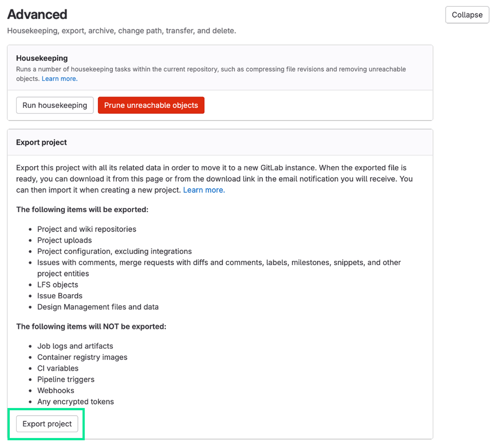
Task: Open the Housekeeping Learn more link
Action: [59, 79]
